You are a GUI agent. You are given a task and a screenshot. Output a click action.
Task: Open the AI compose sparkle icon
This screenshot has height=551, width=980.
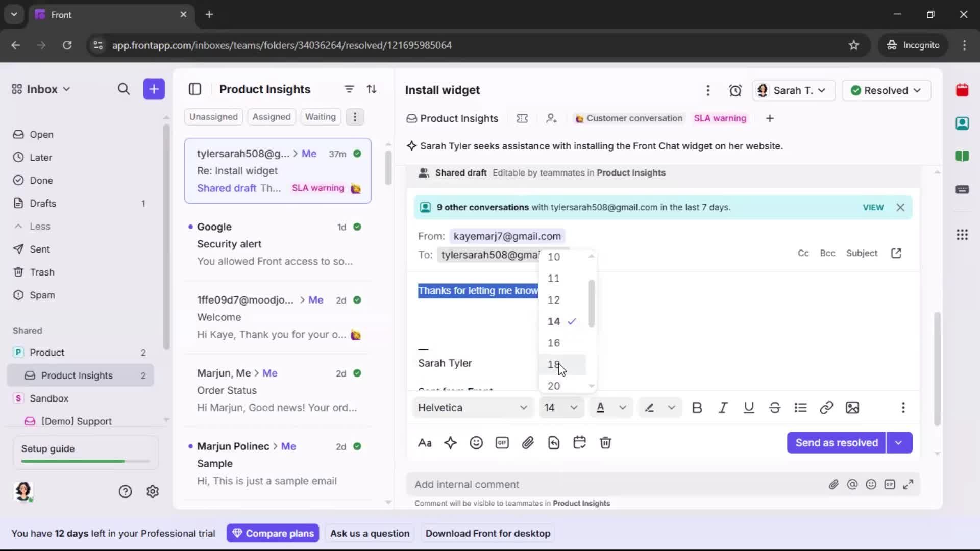pos(451,443)
